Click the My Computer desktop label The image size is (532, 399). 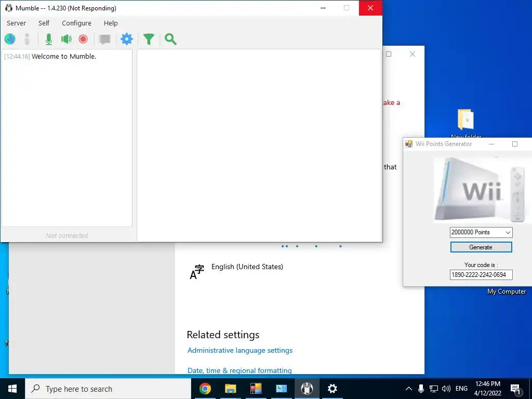pos(507,291)
